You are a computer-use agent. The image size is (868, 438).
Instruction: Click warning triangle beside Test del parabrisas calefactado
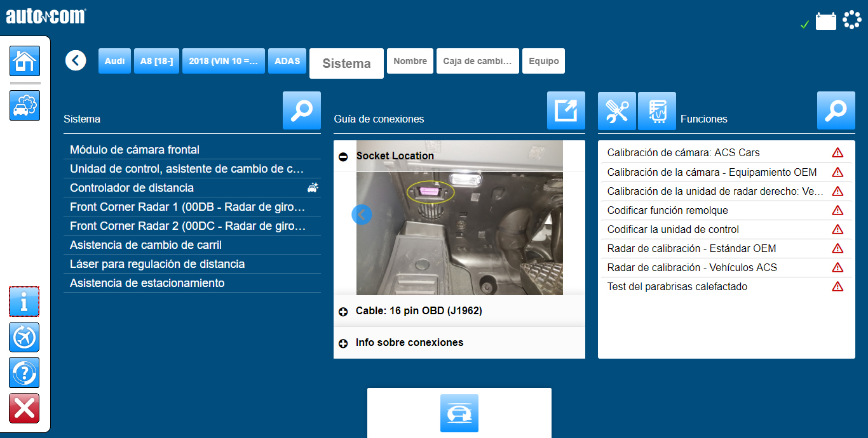click(837, 286)
